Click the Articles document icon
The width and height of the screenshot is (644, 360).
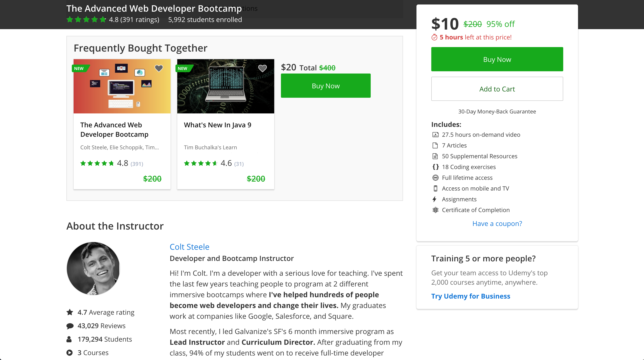pos(435,145)
